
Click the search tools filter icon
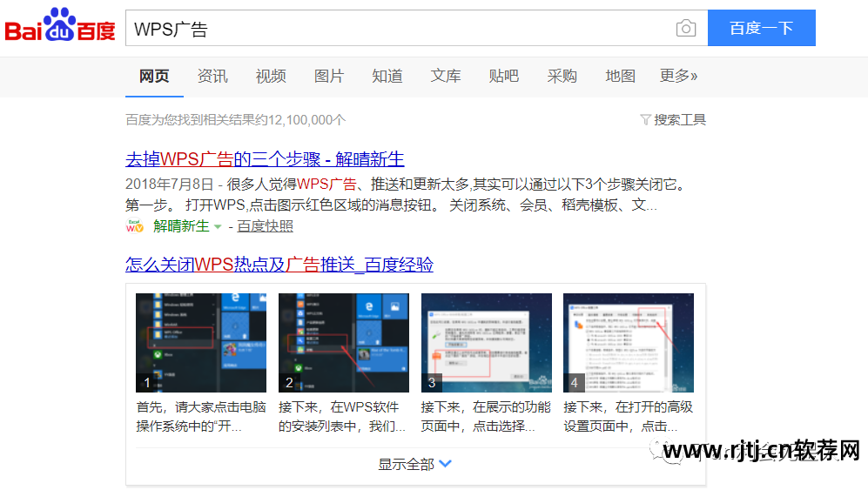pyautogui.click(x=645, y=120)
